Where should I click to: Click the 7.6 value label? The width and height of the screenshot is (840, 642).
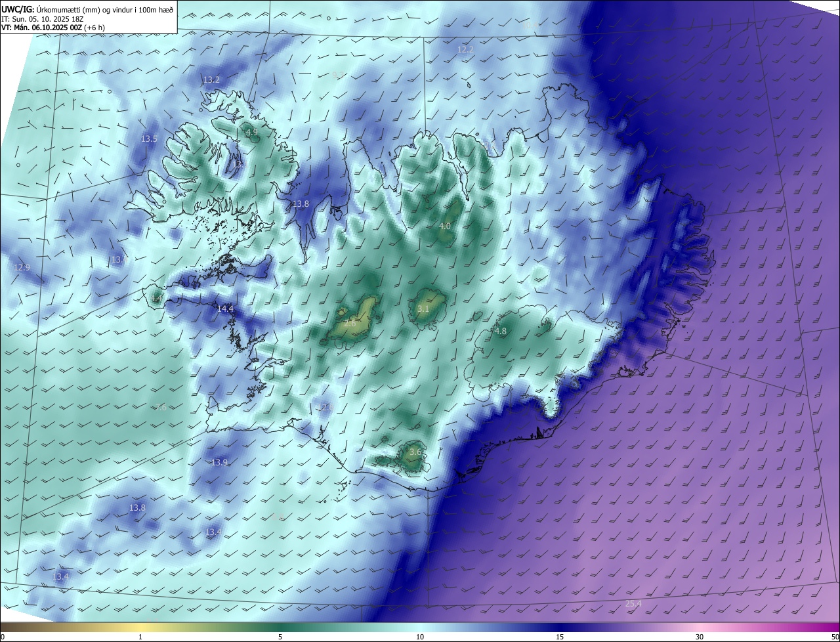point(160,408)
